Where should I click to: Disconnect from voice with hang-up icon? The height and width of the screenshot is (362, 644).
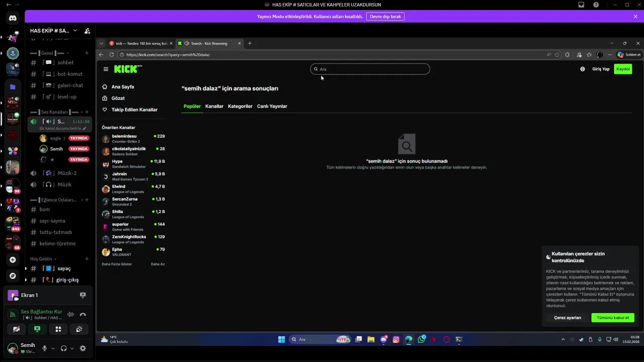83,315
